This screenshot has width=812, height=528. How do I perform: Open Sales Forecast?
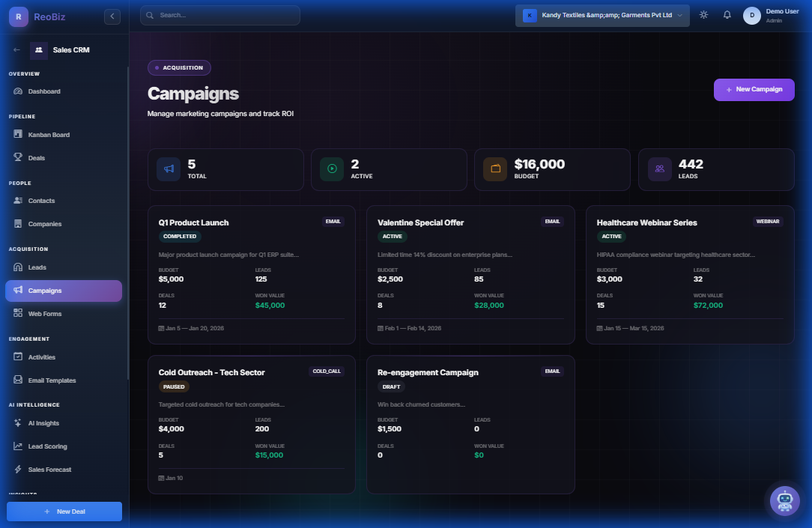[51, 470]
